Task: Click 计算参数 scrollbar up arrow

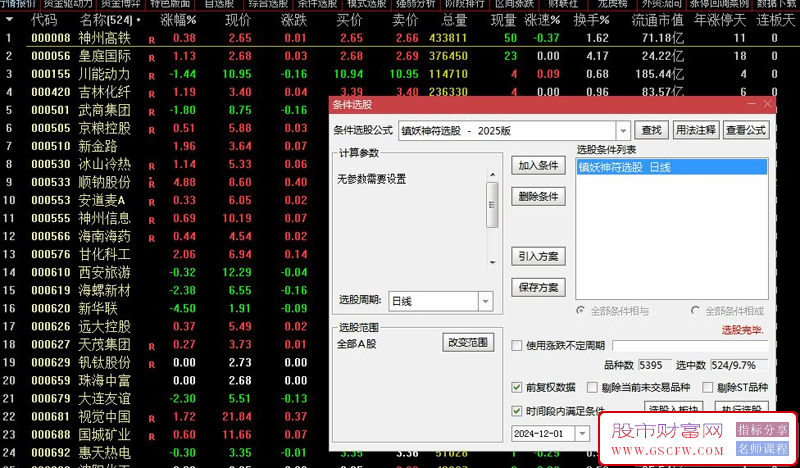Action: [492, 175]
